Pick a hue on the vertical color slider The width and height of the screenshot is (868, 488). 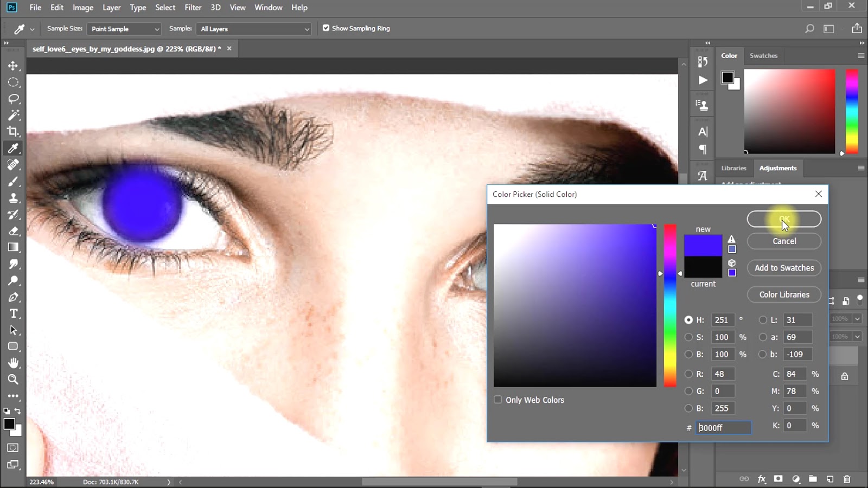point(670,304)
